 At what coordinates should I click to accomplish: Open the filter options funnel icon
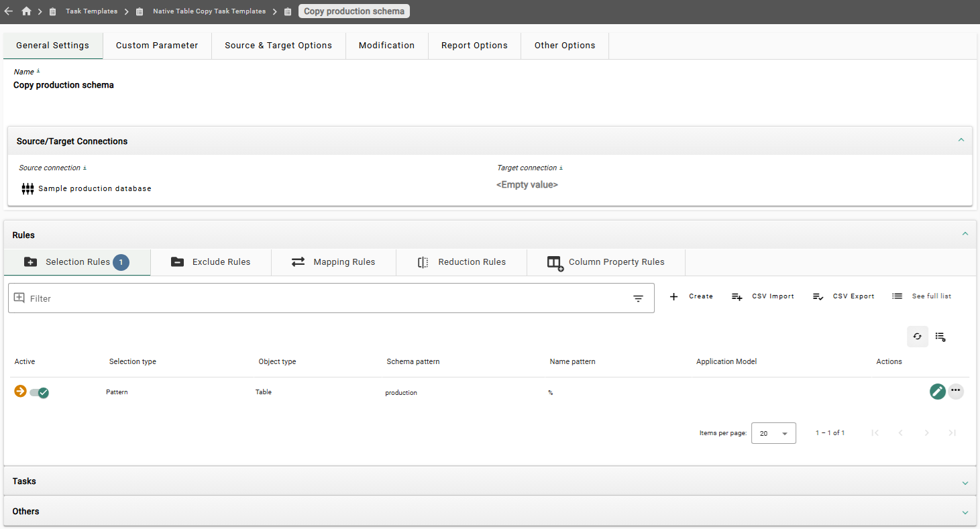click(638, 298)
